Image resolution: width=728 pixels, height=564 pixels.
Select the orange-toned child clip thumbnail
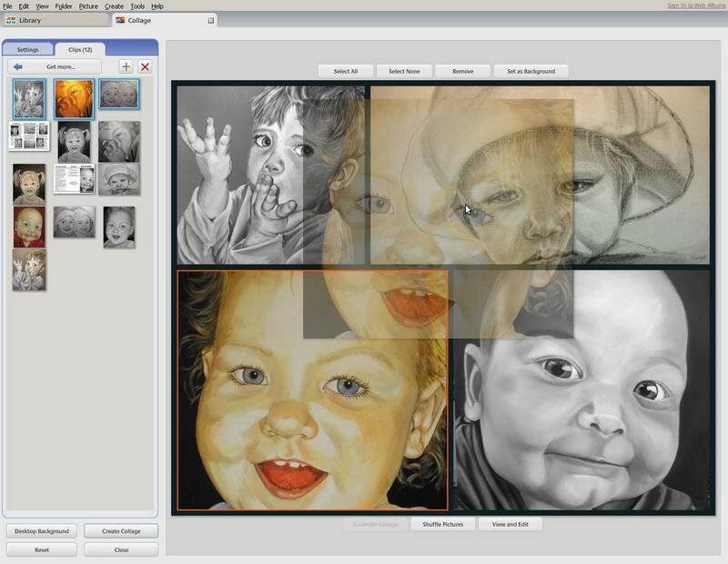coord(74,98)
